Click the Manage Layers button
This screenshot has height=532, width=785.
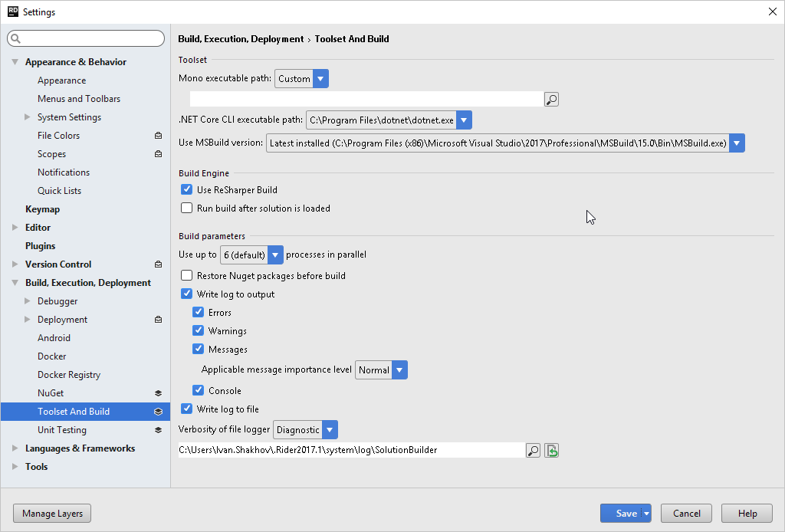tap(52, 514)
